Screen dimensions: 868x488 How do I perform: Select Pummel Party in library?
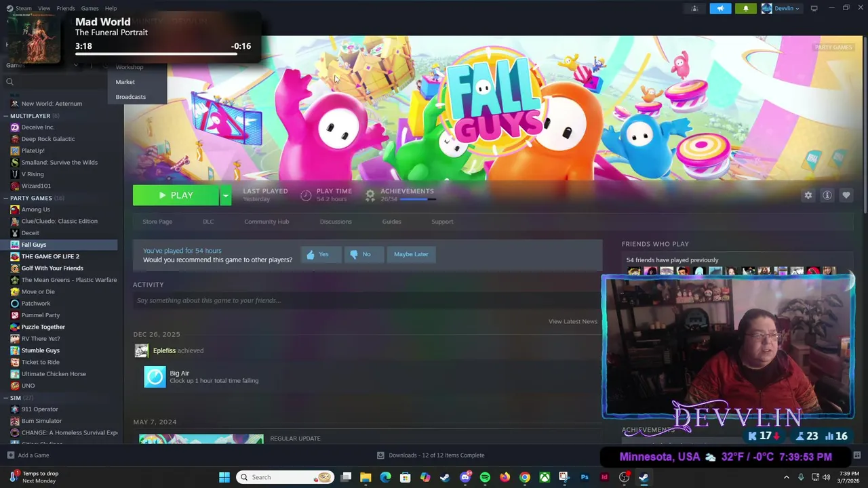coord(41,315)
